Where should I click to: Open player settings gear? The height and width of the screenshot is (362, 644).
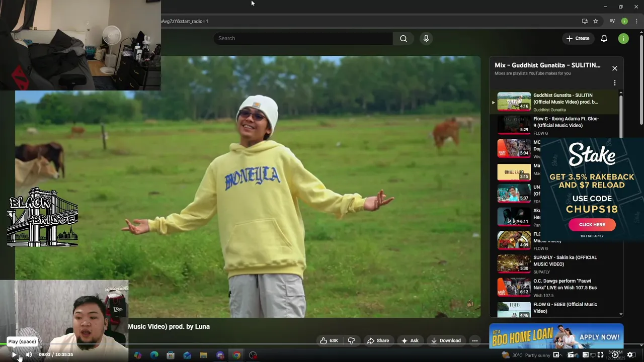point(630,354)
